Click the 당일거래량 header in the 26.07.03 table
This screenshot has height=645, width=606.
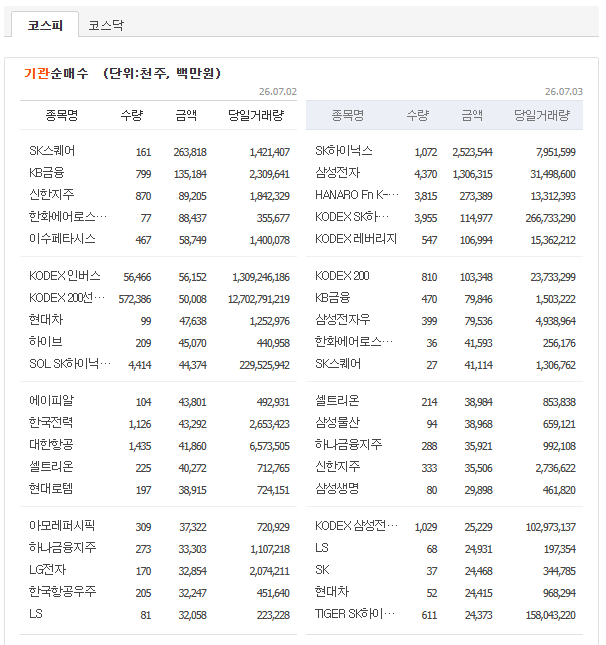542,115
